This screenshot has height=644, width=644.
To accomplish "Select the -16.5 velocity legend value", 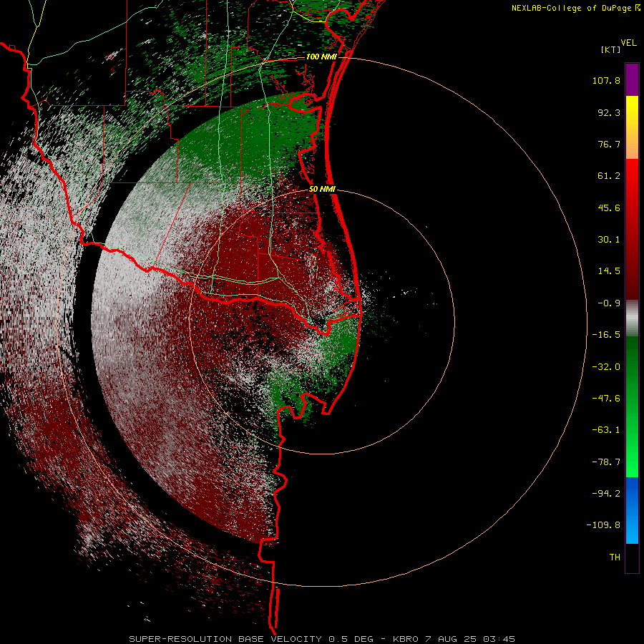I will [x=606, y=335].
